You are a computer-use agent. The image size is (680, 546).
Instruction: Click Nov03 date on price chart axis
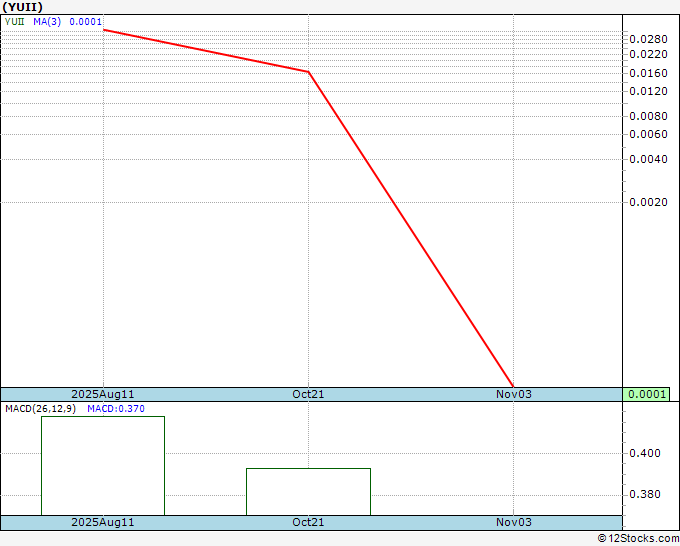pos(514,394)
